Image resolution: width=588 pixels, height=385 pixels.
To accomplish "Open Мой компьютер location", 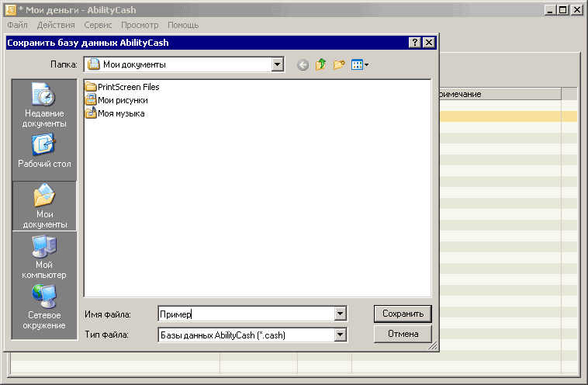I will pyautogui.click(x=44, y=258).
